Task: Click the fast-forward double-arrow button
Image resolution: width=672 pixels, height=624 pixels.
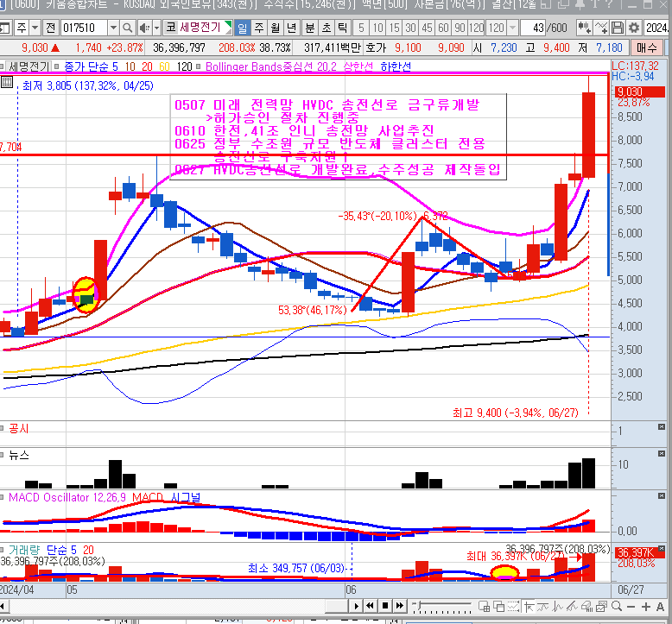Action: (400, 606)
